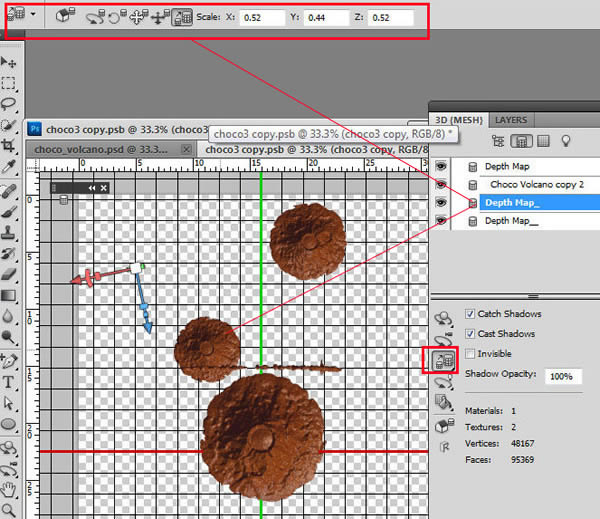Click the Scale X value field
This screenshot has width=600, height=519.
262,18
